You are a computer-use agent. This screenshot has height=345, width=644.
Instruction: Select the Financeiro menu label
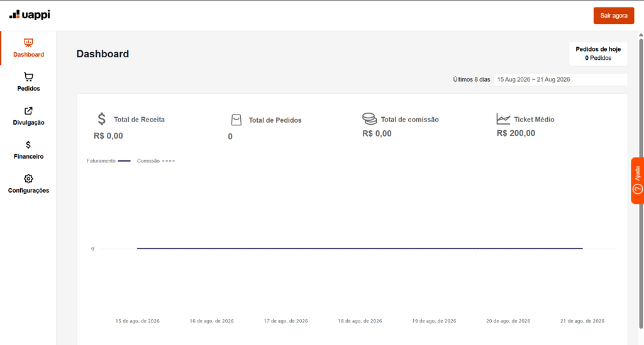tap(28, 156)
